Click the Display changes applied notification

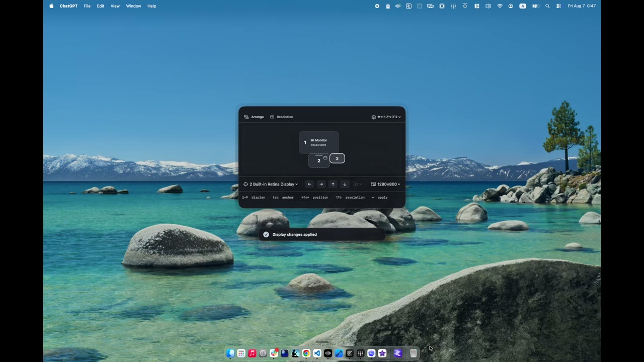pyautogui.click(x=322, y=234)
